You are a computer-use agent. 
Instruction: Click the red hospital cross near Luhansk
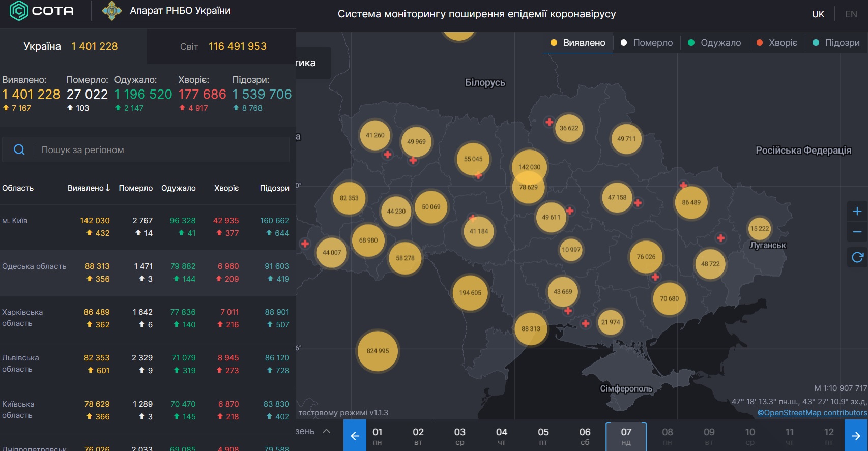coord(720,238)
